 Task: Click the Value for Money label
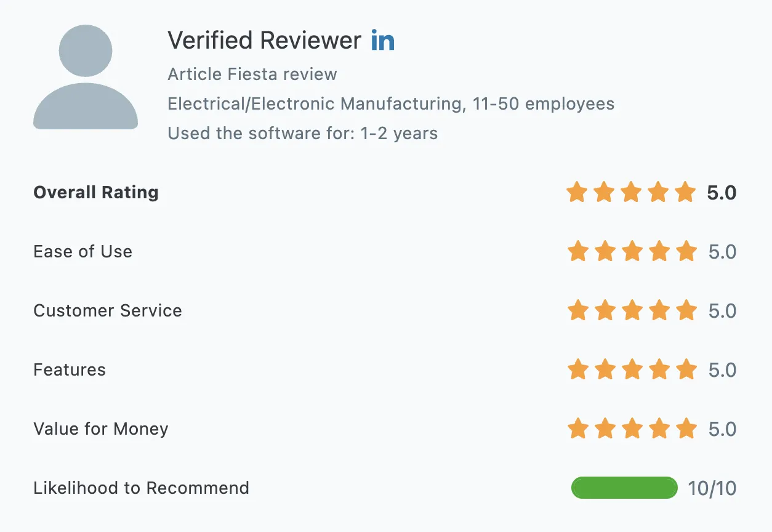101,429
